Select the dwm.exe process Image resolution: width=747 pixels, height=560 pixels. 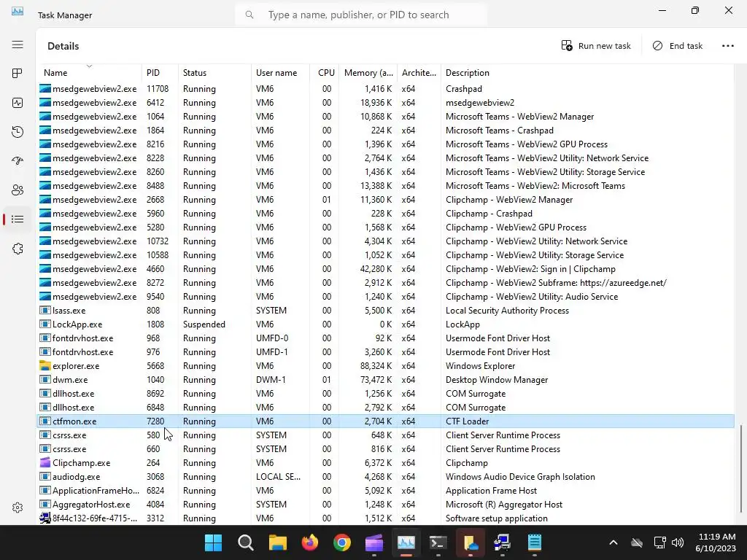[386, 379]
